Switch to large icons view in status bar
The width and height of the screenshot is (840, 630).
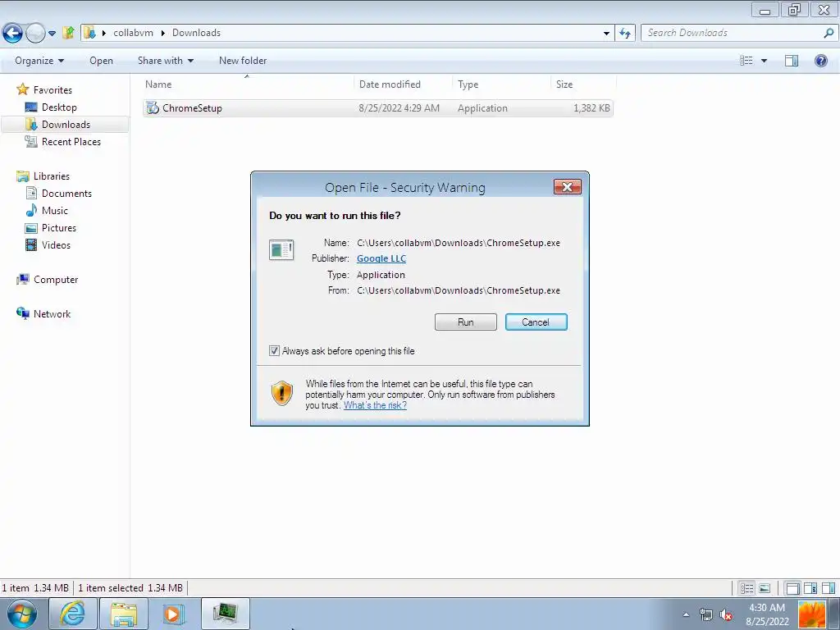(765, 588)
